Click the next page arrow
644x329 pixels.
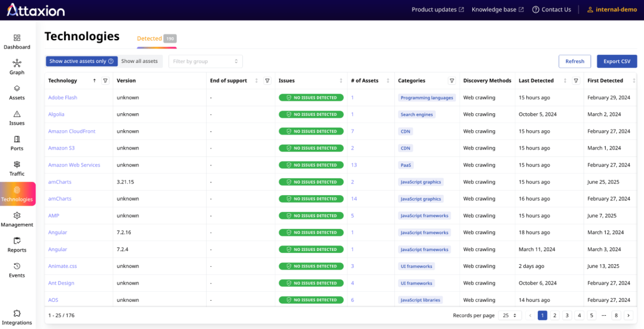pos(628,315)
